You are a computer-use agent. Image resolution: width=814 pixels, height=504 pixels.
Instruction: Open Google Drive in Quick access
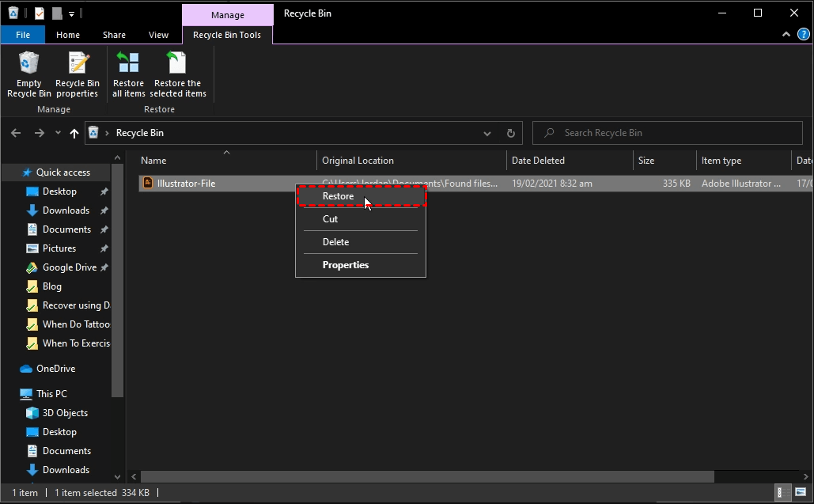pyautogui.click(x=69, y=267)
